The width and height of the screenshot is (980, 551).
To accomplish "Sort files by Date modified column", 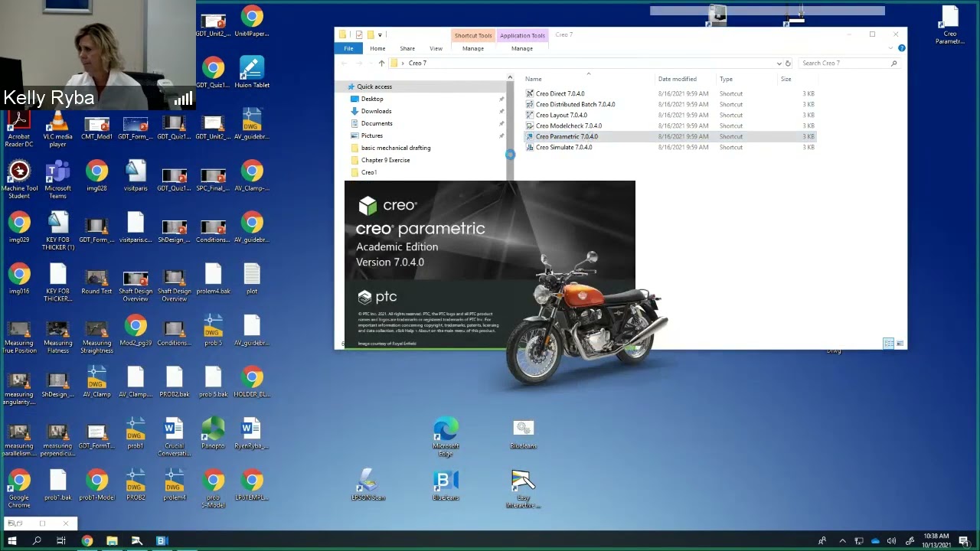I will pyautogui.click(x=678, y=79).
